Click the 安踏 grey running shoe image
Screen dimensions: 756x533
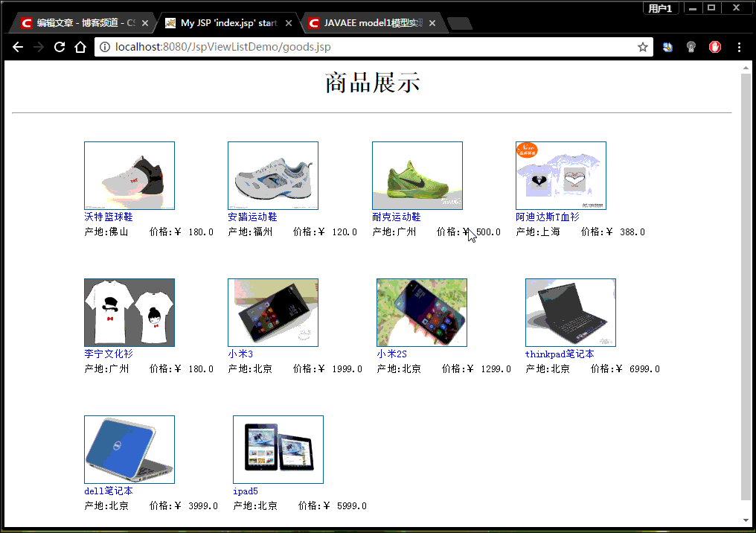273,176
